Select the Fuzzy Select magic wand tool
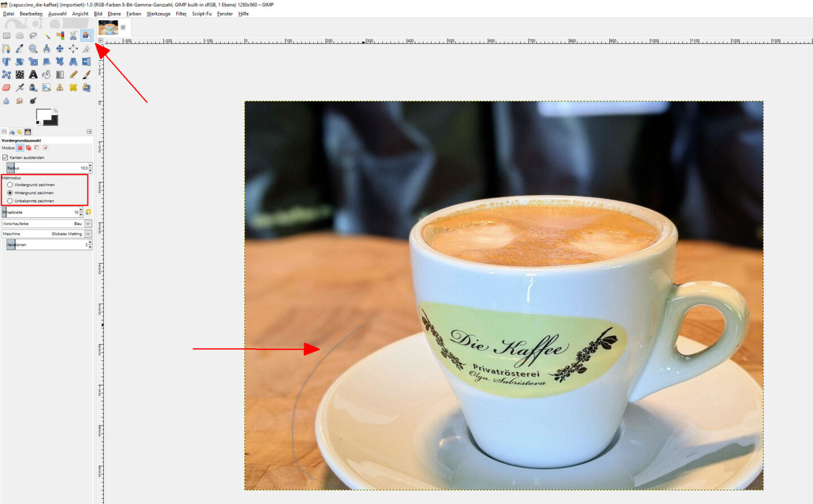 coord(47,36)
